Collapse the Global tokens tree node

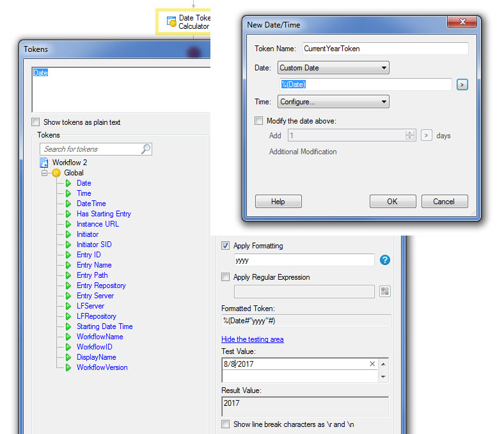pyautogui.click(x=44, y=173)
